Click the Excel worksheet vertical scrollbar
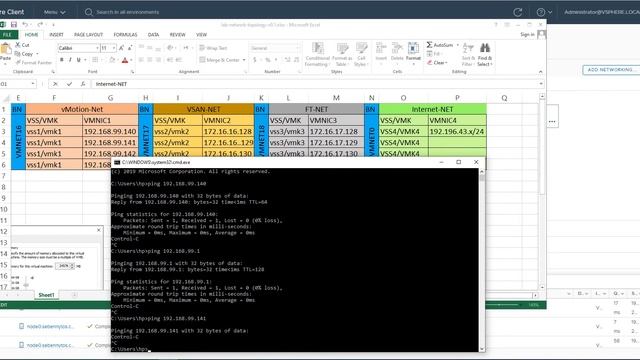This screenshot has width=640, height=360. 542,192
